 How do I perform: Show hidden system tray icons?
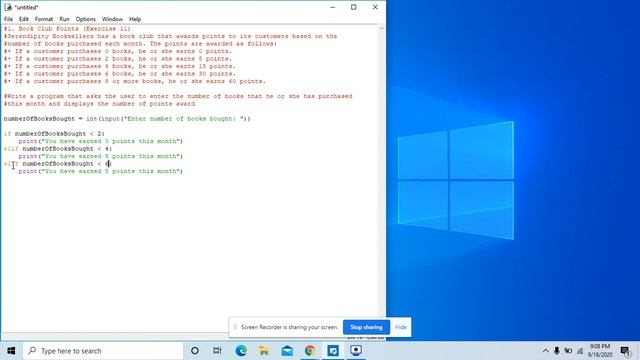click(545, 351)
